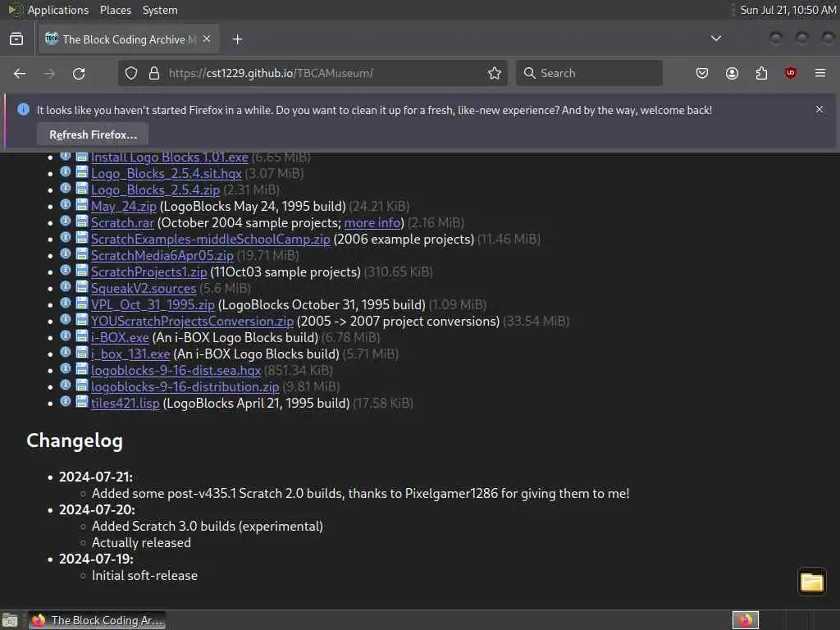Open a new tab with plus

(237, 39)
